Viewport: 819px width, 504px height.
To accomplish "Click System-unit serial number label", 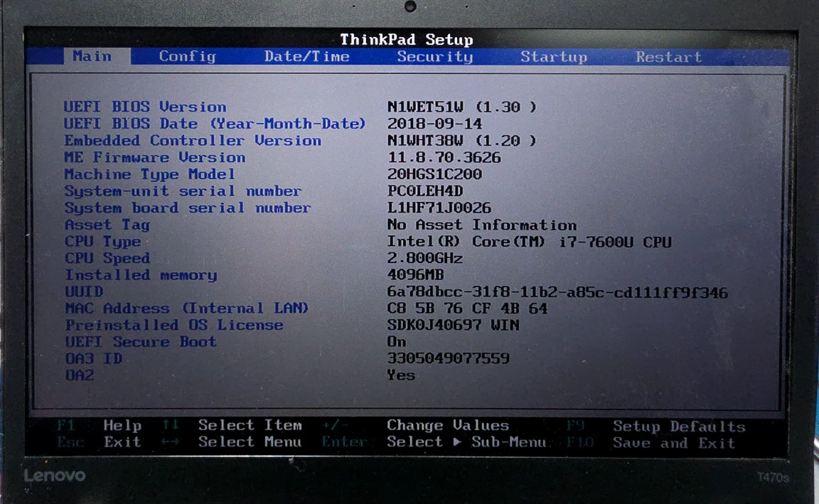I will pyautogui.click(x=183, y=191).
